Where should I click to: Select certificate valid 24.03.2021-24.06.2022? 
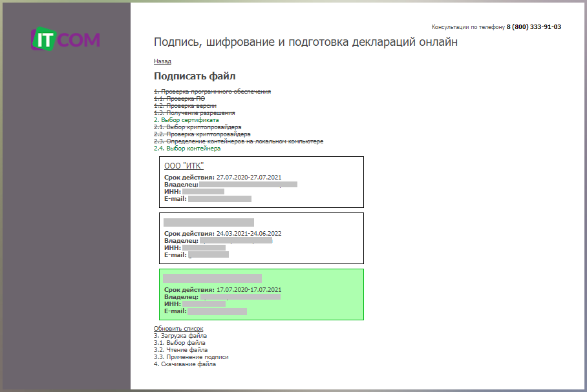[261, 238]
